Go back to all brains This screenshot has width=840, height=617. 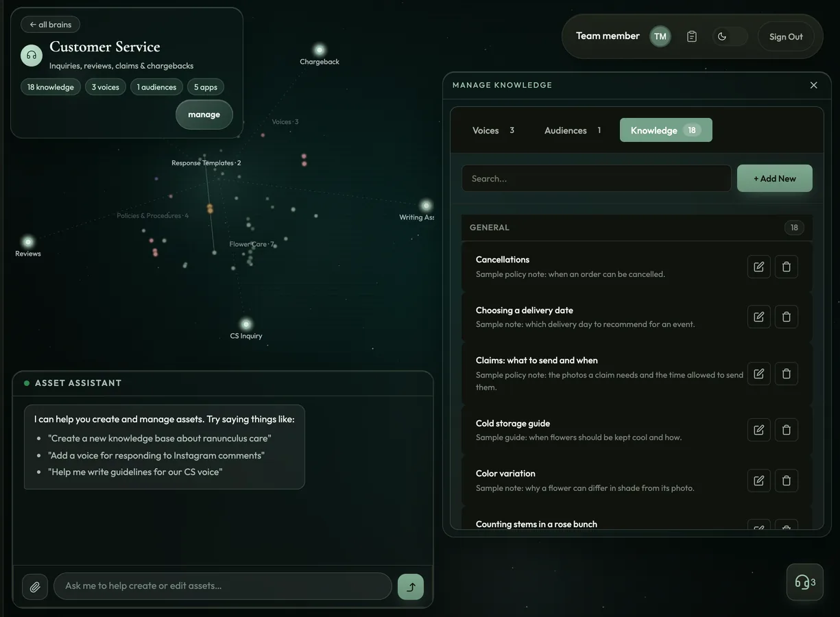click(51, 25)
